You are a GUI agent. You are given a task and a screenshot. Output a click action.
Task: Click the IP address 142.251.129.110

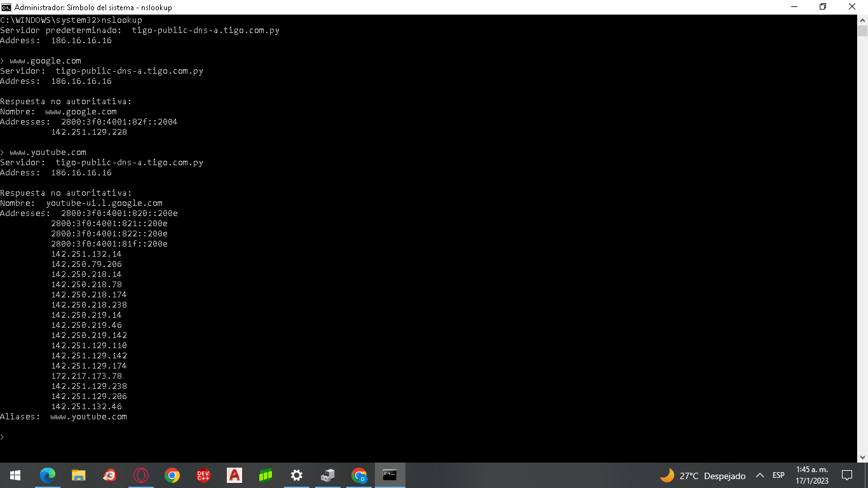pos(89,346)
